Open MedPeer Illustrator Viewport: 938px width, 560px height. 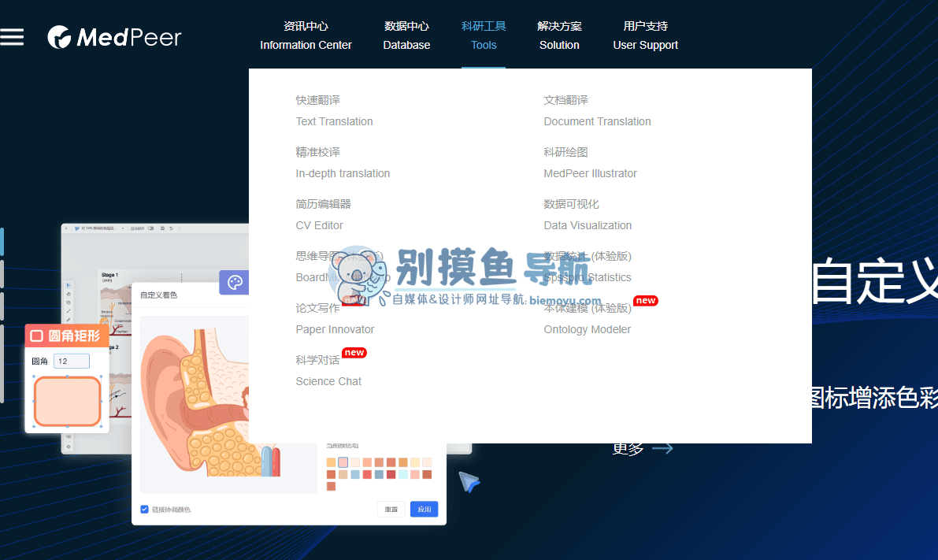click(591, 163)
